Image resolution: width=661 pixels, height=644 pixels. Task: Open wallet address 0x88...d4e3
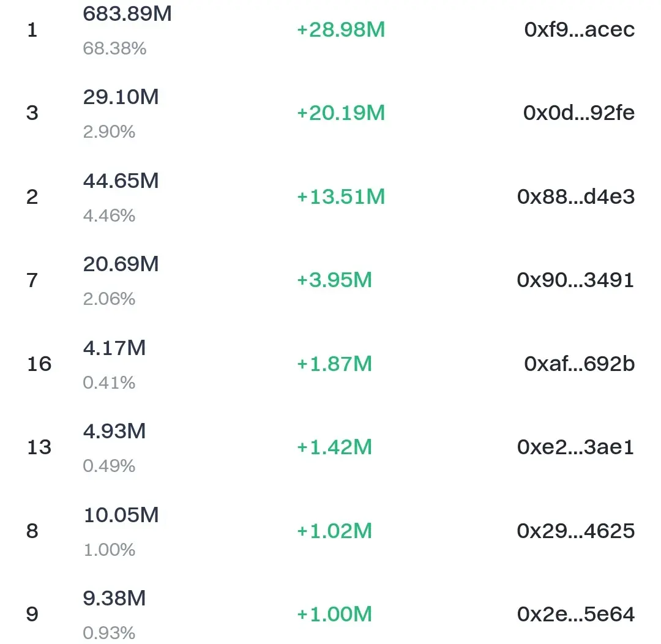pyautogui.click(x=576, y=197)
